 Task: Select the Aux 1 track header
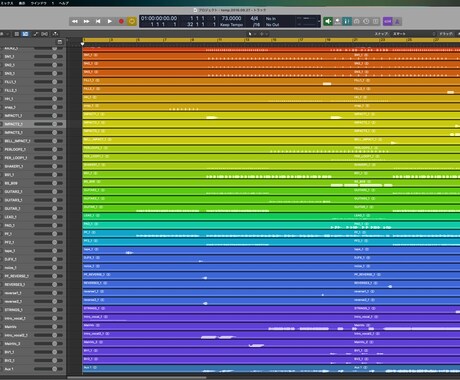[33, 369]
